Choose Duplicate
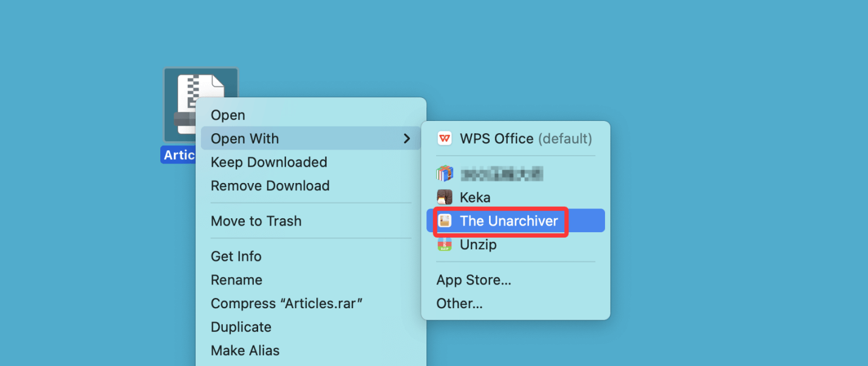Image resolution: width=868 pixels, height=366 pixels. (x=241, y=327)
